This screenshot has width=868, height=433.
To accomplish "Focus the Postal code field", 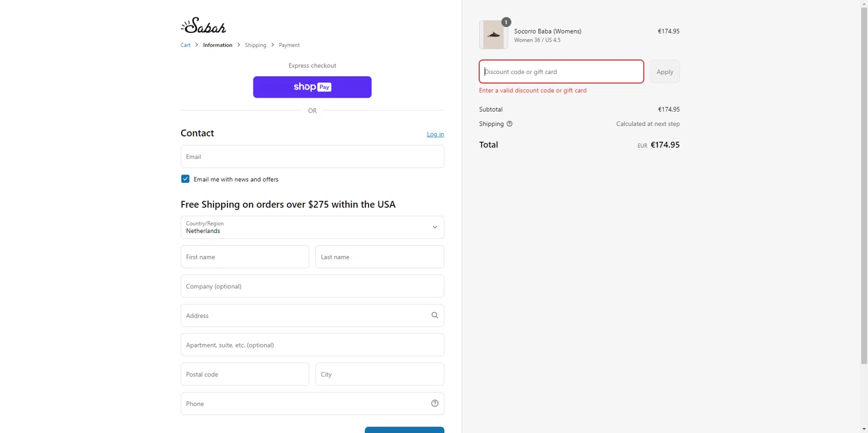I will tap(245, 374).
